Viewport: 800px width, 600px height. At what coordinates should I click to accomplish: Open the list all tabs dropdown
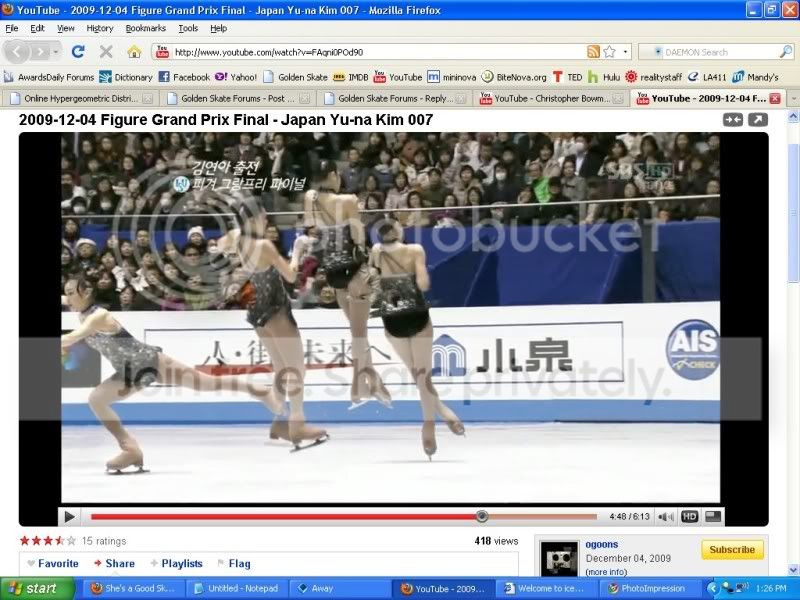[x=793, y=98]
